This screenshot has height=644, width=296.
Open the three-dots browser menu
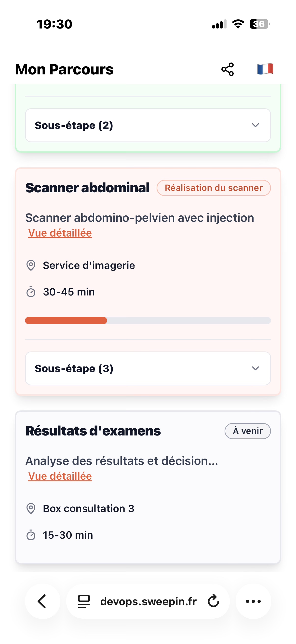pos(253,601)
